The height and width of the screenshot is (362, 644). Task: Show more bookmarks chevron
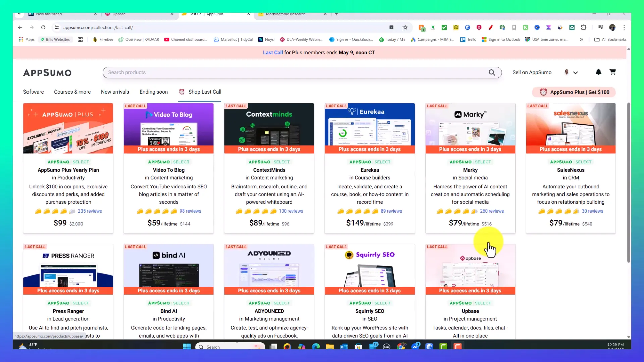[x=581, y=39]
